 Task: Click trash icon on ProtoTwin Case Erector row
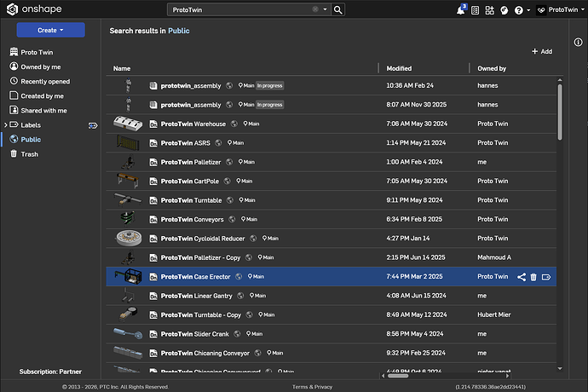533,277
